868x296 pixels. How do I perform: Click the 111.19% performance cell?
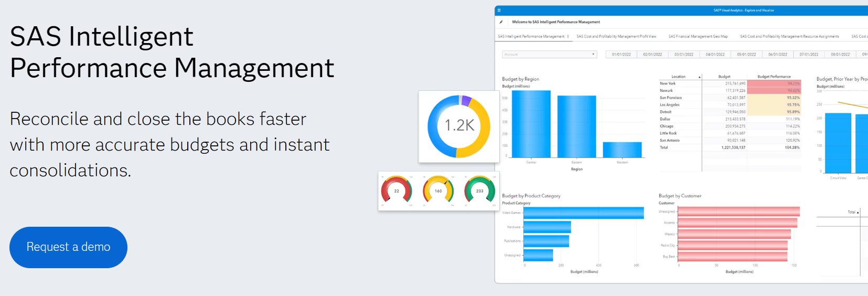coord(774,119)
